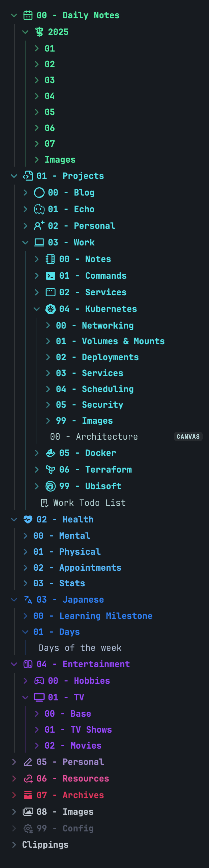The width and height of the screenshot is (209, 868).
Task: Click the Terraform folder icon
Action: pyautogui.click(x=51, y=469)
